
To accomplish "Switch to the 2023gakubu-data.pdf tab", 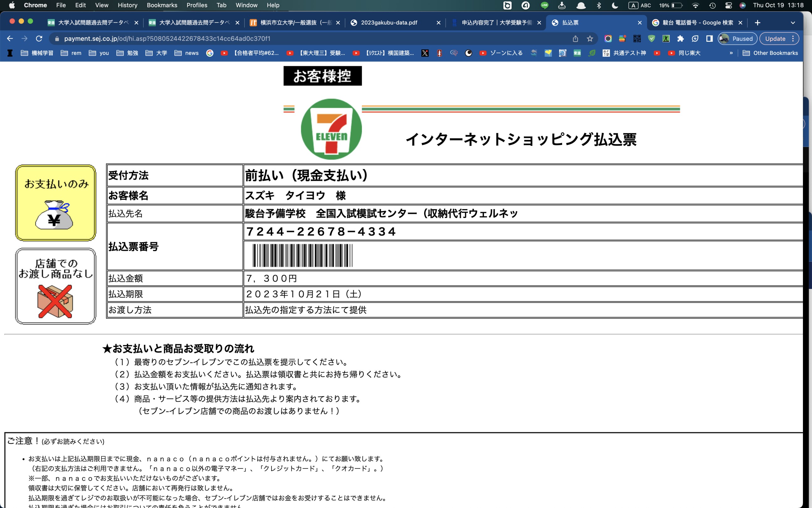I will coord(395,23).
